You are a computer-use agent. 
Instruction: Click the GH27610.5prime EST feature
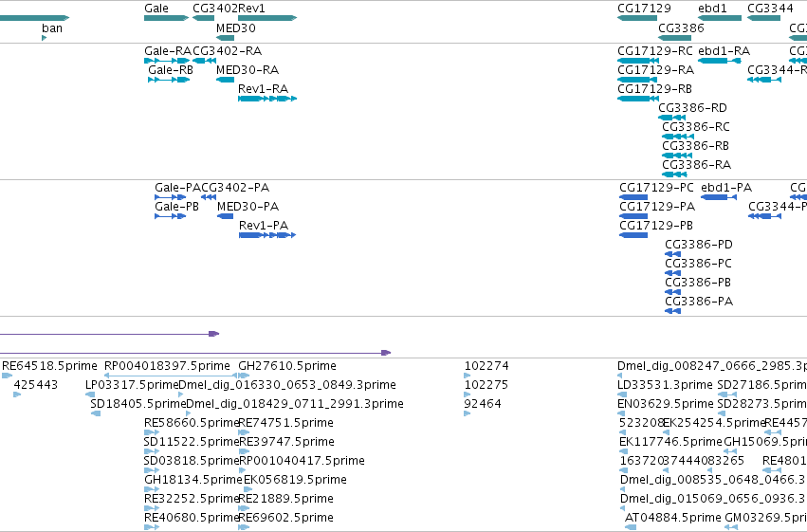(x=244, y=376)
